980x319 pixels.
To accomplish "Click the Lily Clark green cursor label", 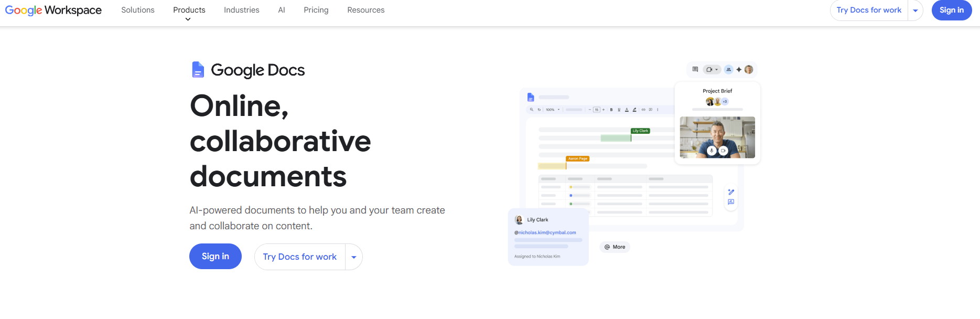I will tap(640, 131).
